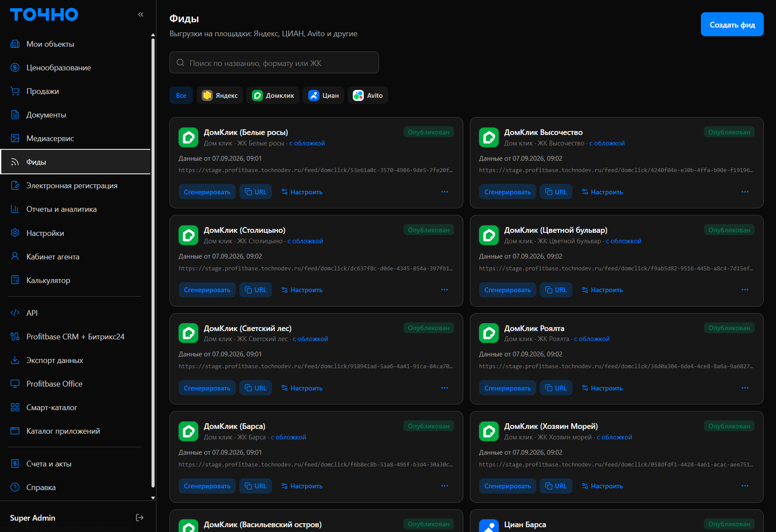This screenshot has width=776, height=532.
Task: Copy URL of ДомКлик Роялта feed
Action: point(556,388)
